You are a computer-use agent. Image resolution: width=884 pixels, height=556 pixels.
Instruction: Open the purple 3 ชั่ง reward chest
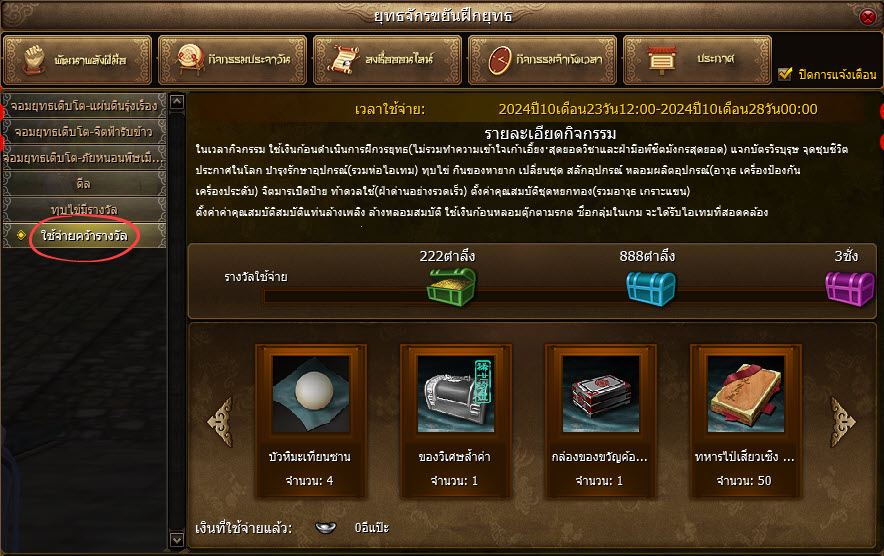(x=850, y=288)
